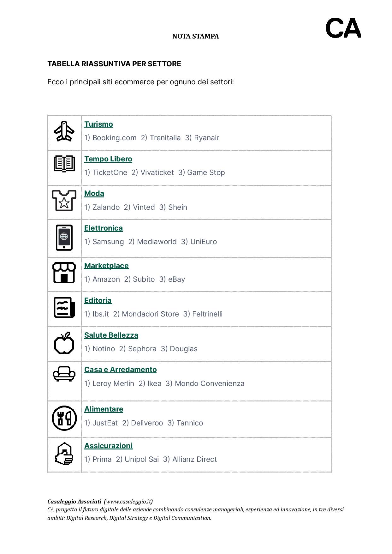Click the airplane icon for Turismo
The width and height of the screenshot is (392, 554).
64,131
